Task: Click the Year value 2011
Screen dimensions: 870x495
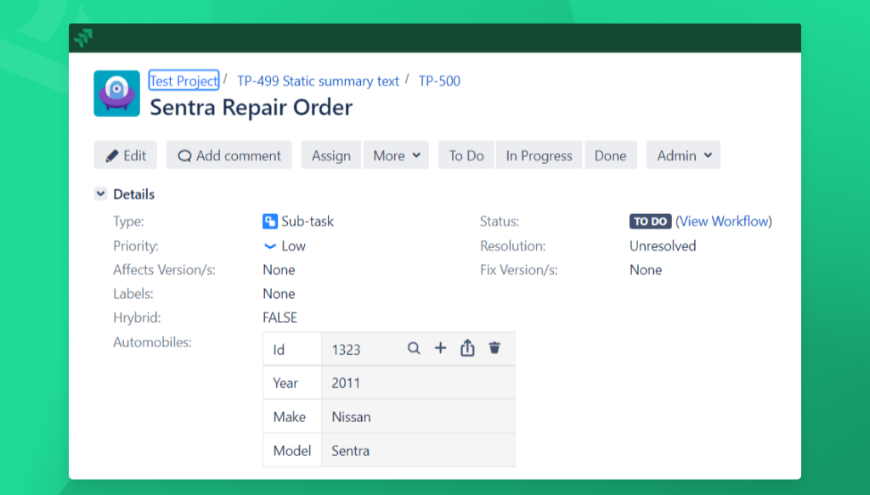Action: [x=346, y=383]
